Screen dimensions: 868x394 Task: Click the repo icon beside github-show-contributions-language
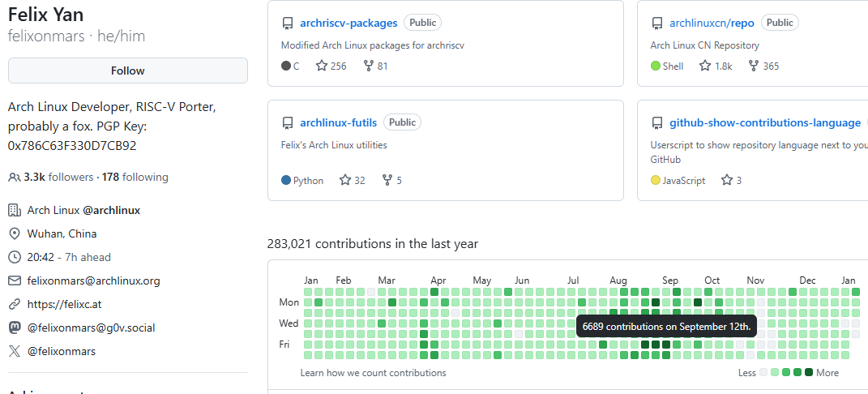[657, 123]
